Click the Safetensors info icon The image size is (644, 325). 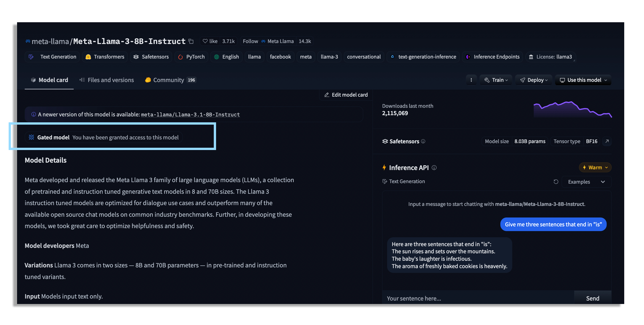point(423,141)
